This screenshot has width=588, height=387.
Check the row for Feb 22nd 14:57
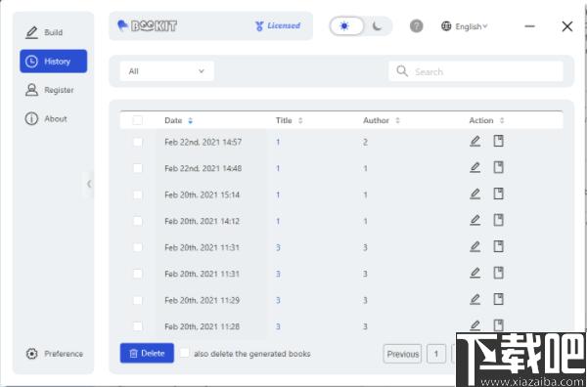click(x=138, y=142)
